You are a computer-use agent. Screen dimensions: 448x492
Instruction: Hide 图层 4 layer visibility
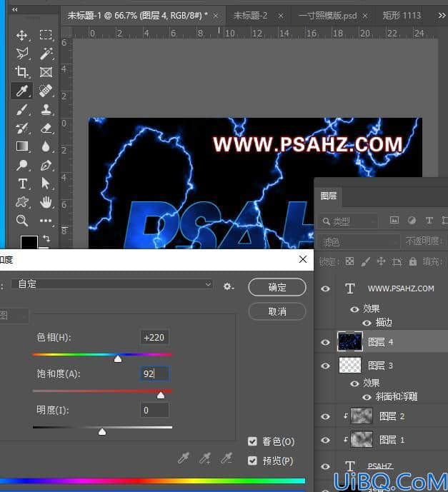[x=326, y=342]
